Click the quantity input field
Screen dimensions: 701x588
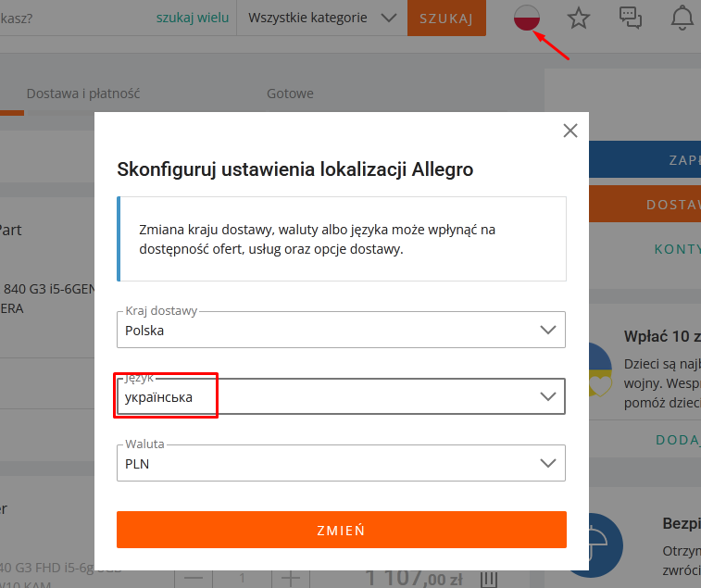[242, 579]
